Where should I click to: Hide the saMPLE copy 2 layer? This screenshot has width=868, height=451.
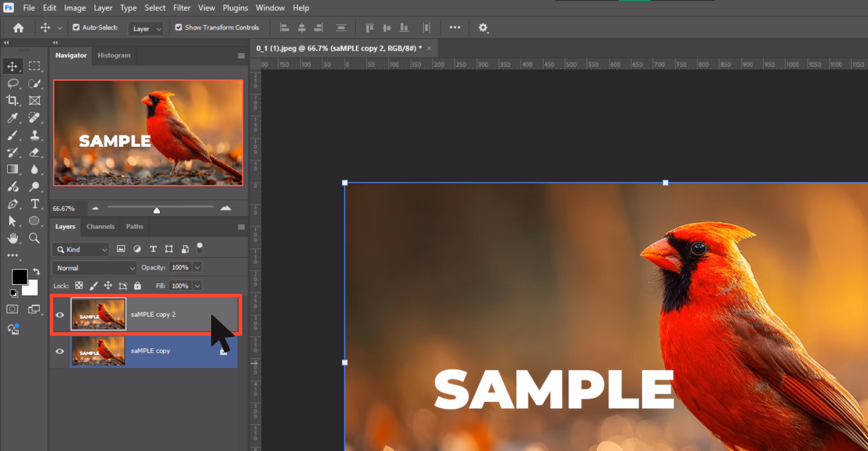tap(60, 315)
